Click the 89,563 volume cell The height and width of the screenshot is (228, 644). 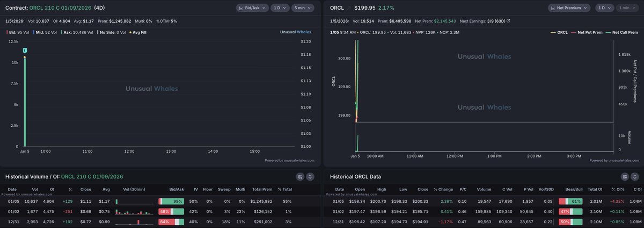[485, 221]
